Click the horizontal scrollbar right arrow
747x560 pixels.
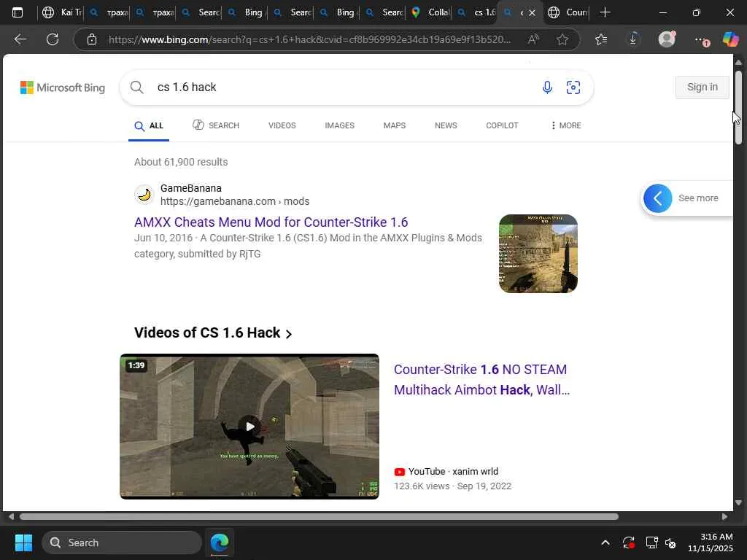point(724,517)
